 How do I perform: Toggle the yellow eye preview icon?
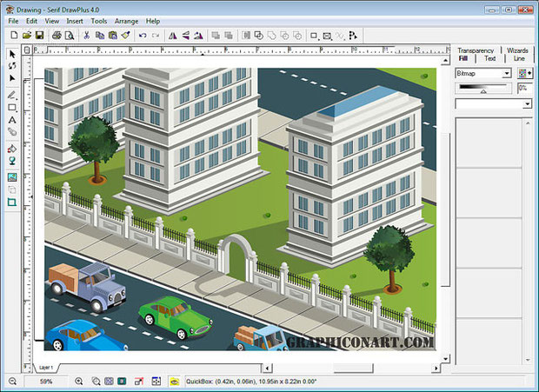[175, 382]
